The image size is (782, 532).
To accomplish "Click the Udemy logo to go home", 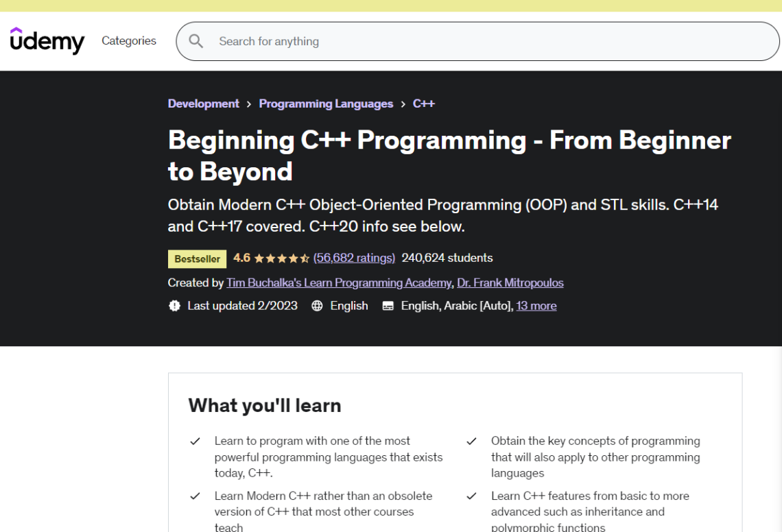I will [x=46, y=41].
